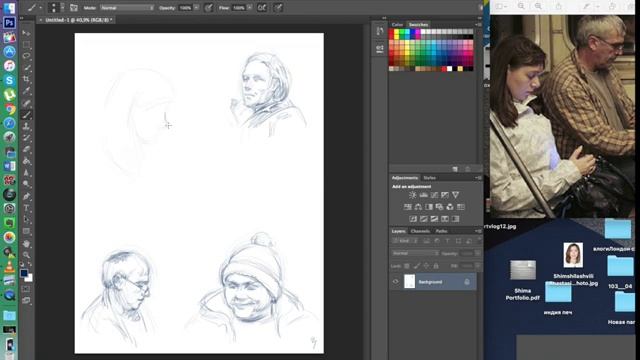The width and height of the screenshot is (640, 360).
Task: Change the screen mode
Action: (27, 301)
